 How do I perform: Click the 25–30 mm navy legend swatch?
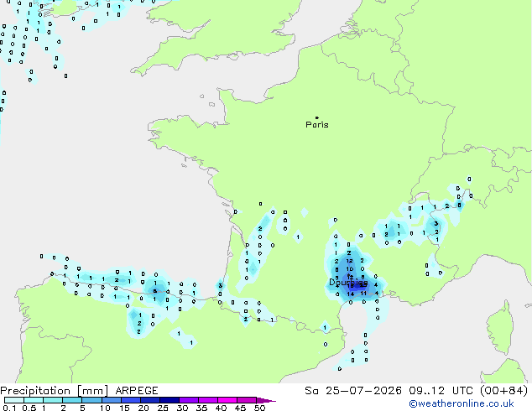(x=170, y=400)
